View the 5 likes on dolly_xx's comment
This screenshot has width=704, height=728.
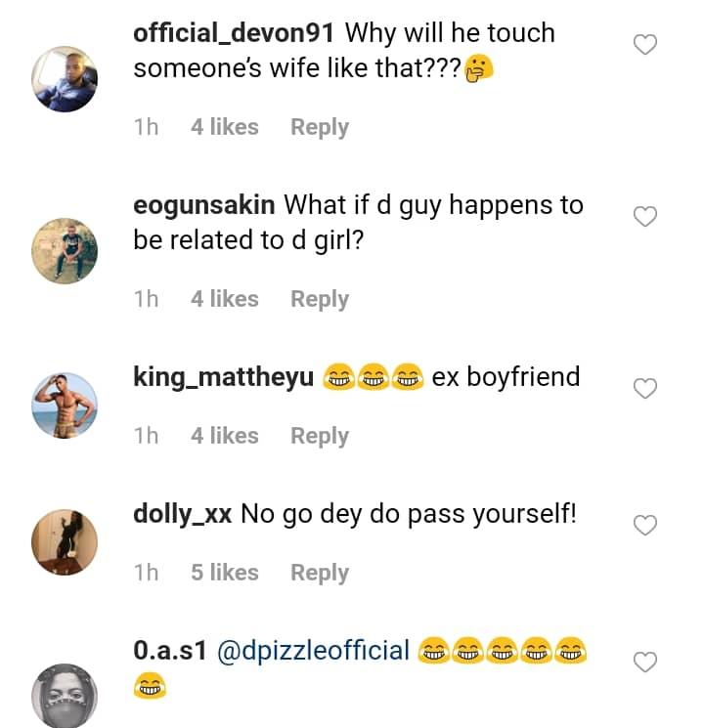225,573
